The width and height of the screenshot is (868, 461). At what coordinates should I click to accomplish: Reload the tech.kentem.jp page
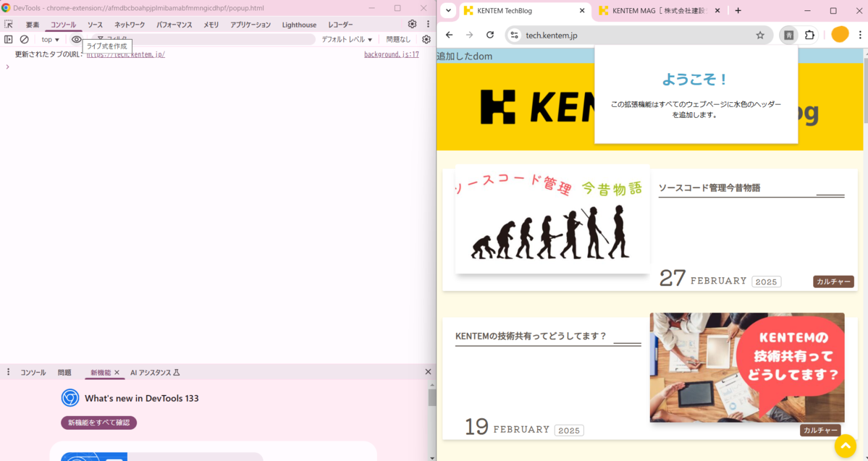coord(490,35)
